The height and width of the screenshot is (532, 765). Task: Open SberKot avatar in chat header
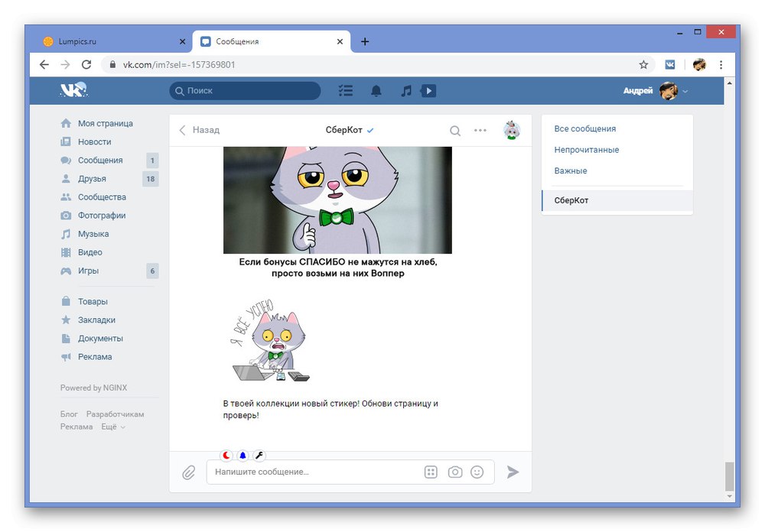tap(511, 130)
